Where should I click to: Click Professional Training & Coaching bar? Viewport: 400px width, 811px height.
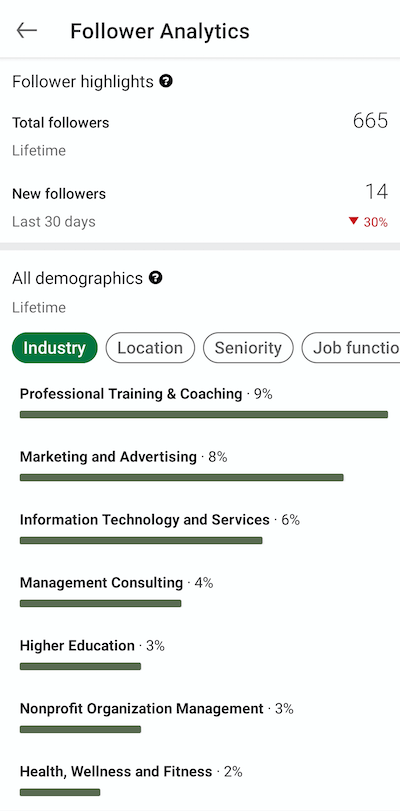click(x=204, y=414)
